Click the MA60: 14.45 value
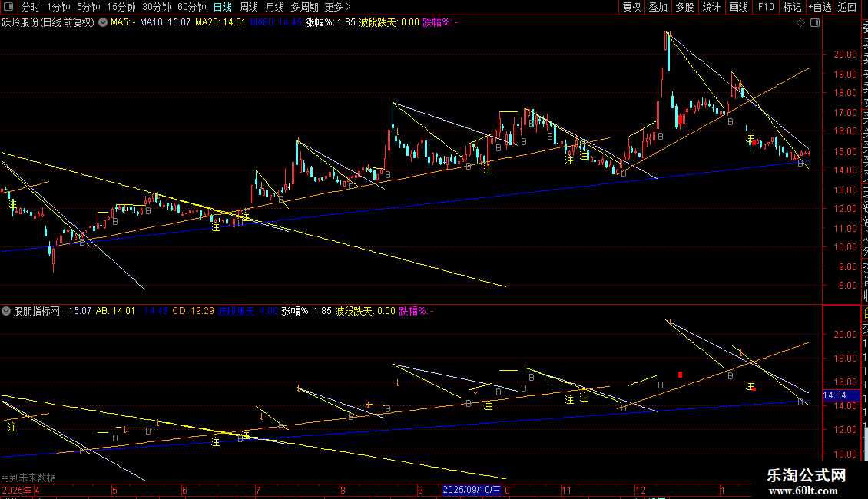 coord(276,23)
